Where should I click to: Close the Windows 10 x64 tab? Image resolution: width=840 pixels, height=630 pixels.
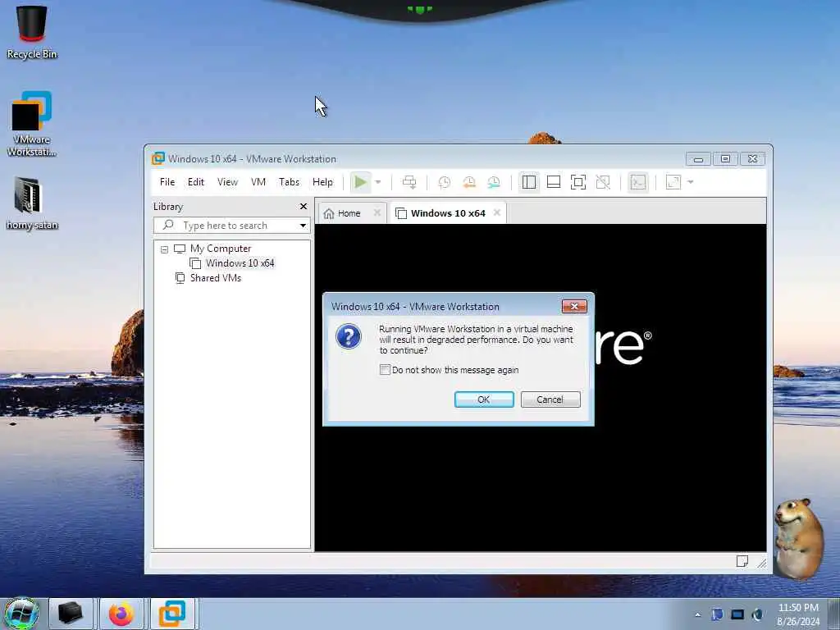(497, 212)
